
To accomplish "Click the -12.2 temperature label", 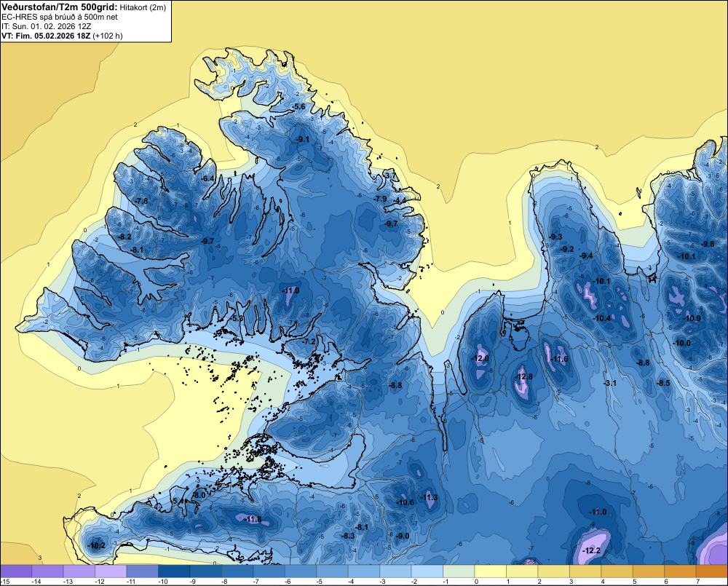I will coord(592,551).
